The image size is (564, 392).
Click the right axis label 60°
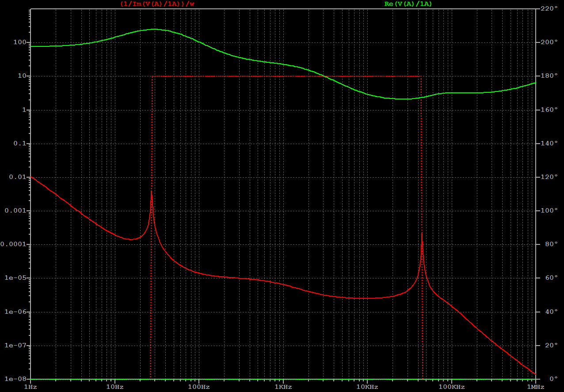click(550, 278)
